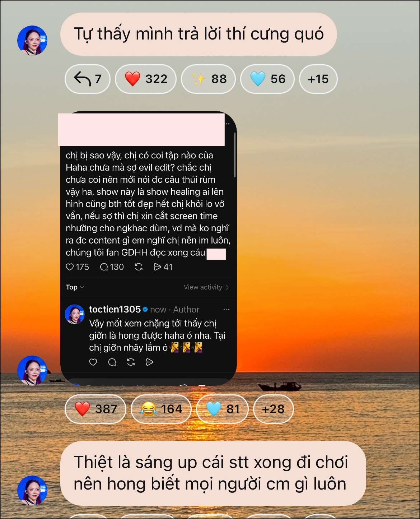The width and height of the screenshot is (420, 519).
Task: Open the toctien1305 username link
Action: pyautogui.click(x=115, y=309)
